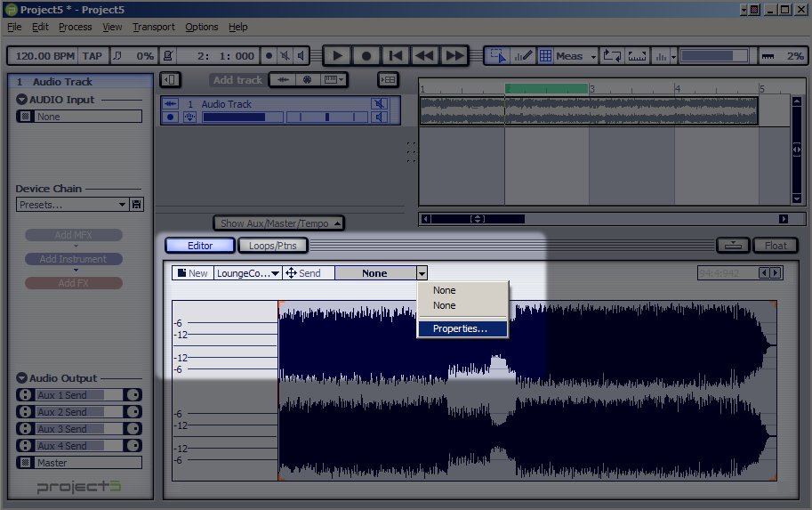The height and width of the screenshot is (510, 812).
Task: Open the Edit menu
Action: (40, 27)
